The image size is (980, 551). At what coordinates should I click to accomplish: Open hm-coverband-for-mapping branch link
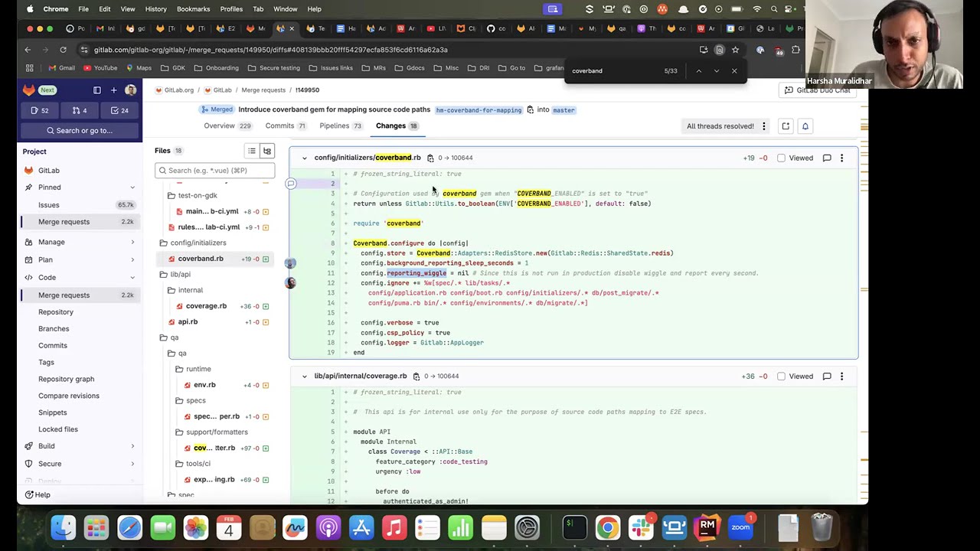pos(479,110)
